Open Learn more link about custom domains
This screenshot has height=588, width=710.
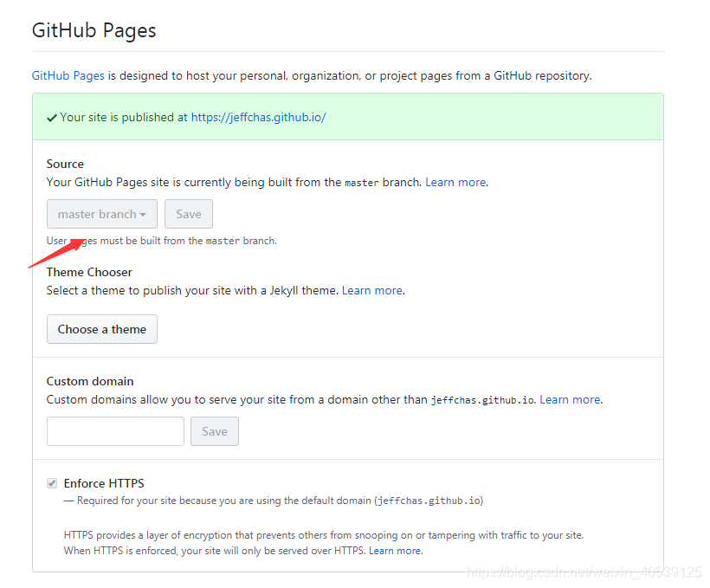(x=571, y=399)
